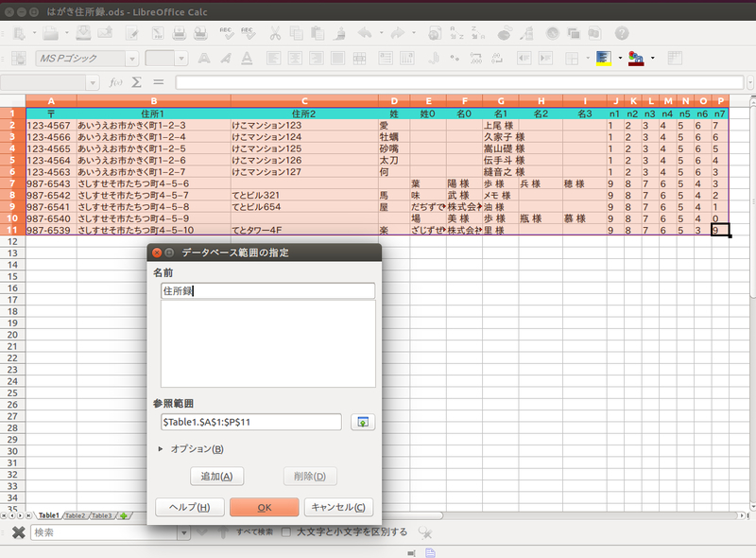Toggle Underline formatting icon
The width and height of the screenshot is (756, 558).
(x=247, y=59)
